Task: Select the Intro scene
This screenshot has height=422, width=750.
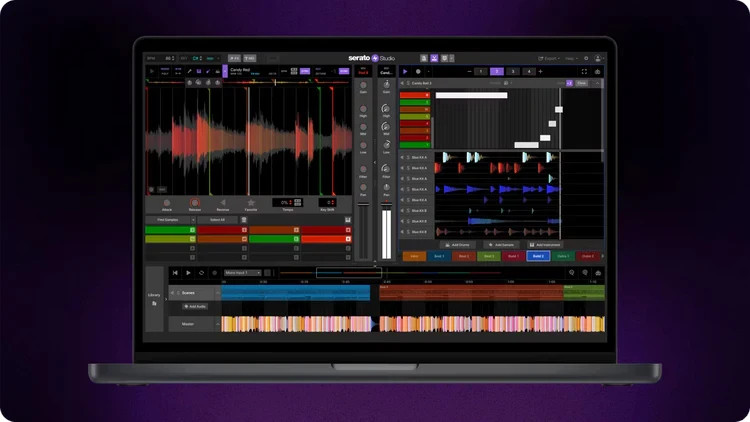Action: pyautogui.click(x=414, y=256)
